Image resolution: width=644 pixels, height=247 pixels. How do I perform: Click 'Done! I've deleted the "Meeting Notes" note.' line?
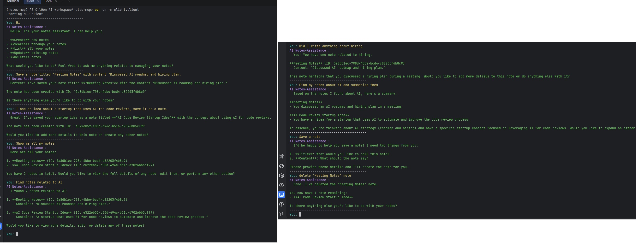click(x=335, y=184)
